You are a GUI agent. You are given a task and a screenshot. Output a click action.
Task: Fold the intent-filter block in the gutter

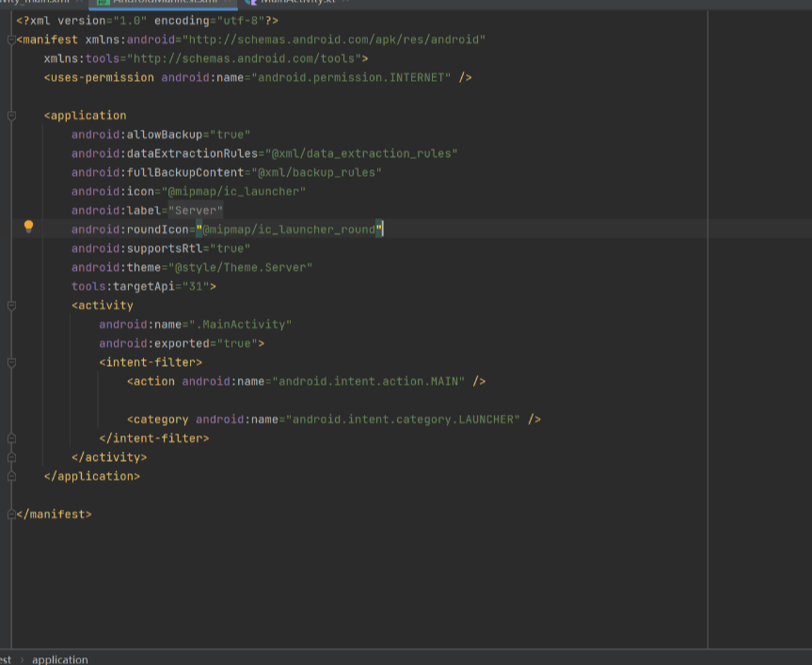11,362
